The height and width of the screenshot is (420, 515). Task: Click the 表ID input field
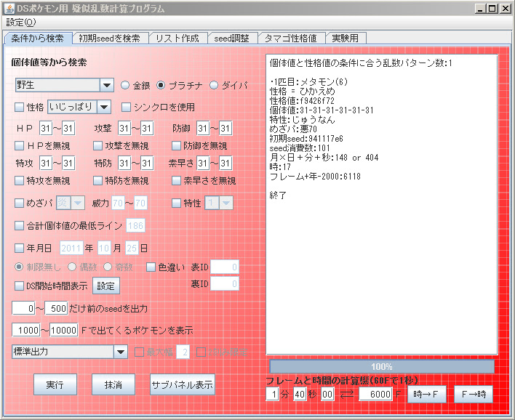tap(224, 267)
